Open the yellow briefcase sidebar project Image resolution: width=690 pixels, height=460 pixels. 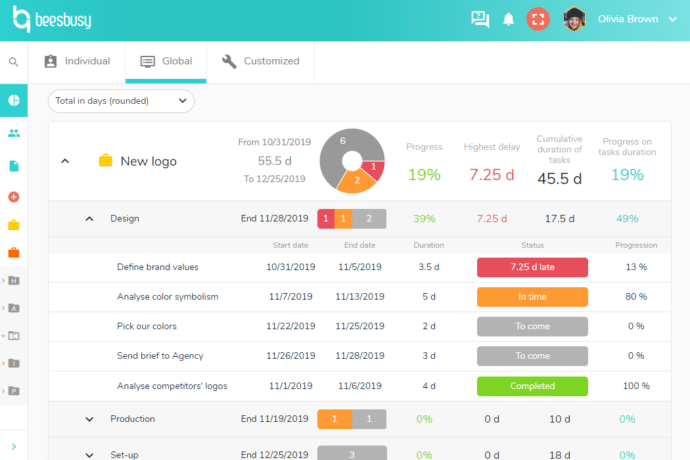(14, 225)
